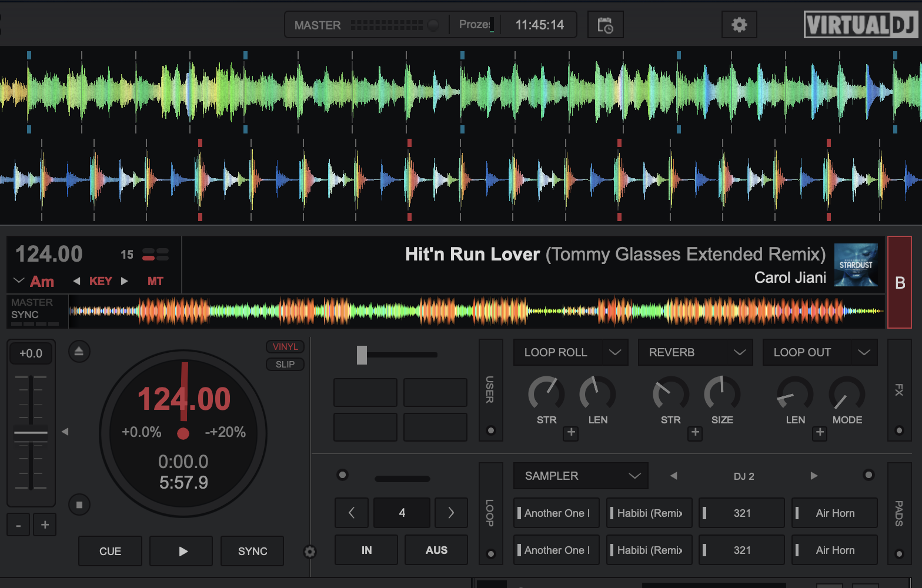Screen dimensions: 922x588
Task: Click the SYNC button beside play
Action: [252, 551]
